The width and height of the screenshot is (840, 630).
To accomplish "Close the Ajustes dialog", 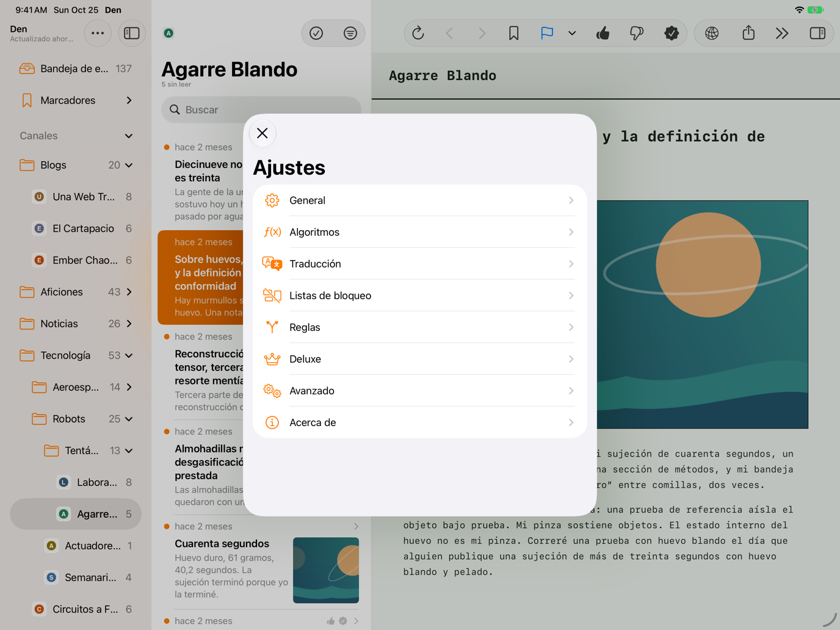I will [x=262, y=133].
